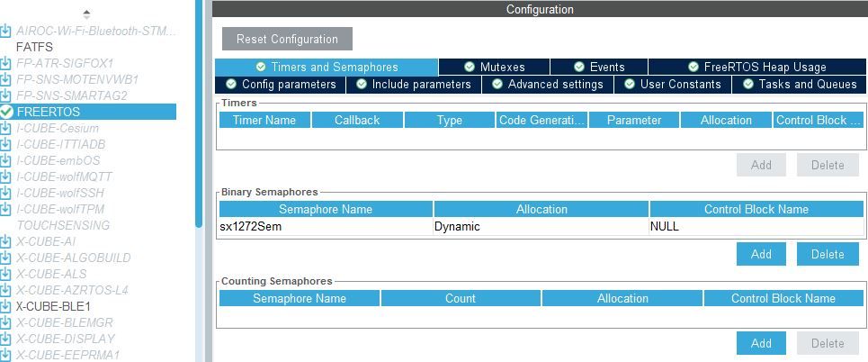Click download icon beside X-CUBE-AI
The image size is (868, 362).
pos(6,241)
